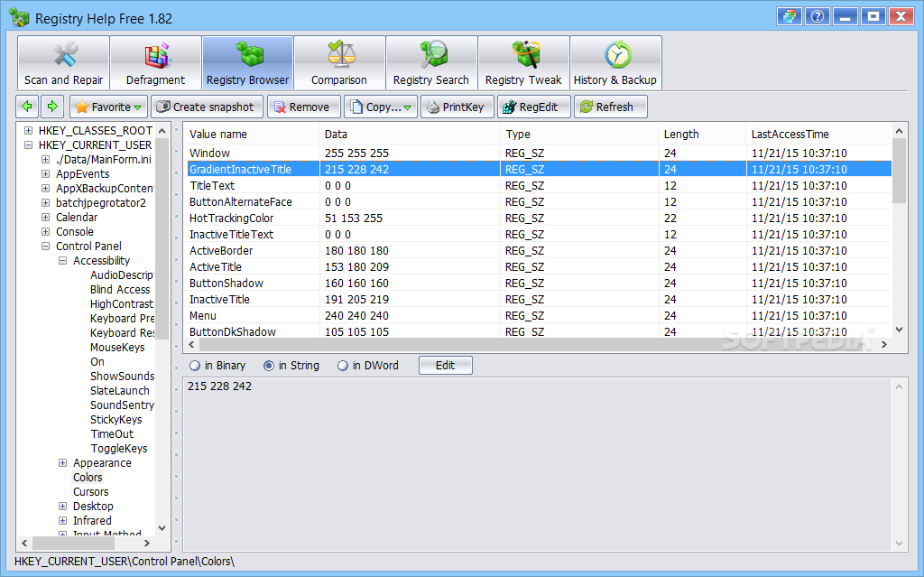Select the StickyKeys tree item
Screen dimensions: 924x577
tap(116, 420)
